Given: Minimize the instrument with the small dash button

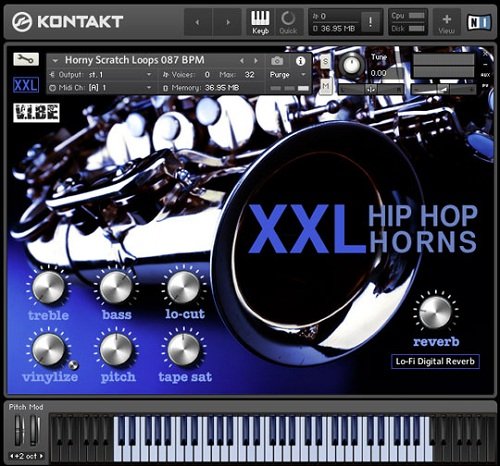Looking at the screenshot, I should point(485,64).
